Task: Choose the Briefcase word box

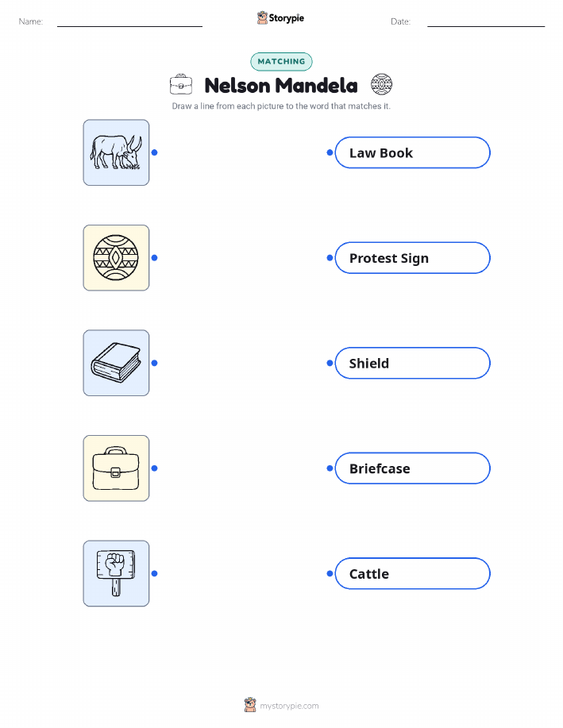Action: [412, 468]
